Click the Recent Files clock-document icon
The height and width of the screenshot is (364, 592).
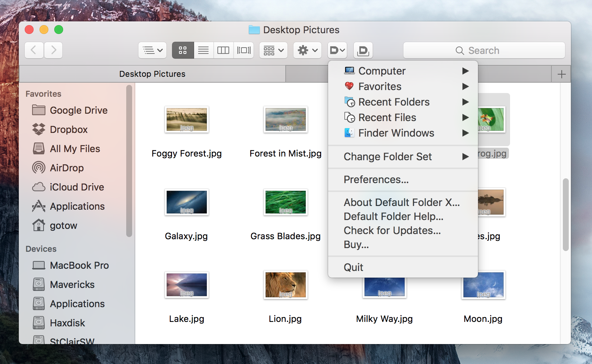(350, 117)
